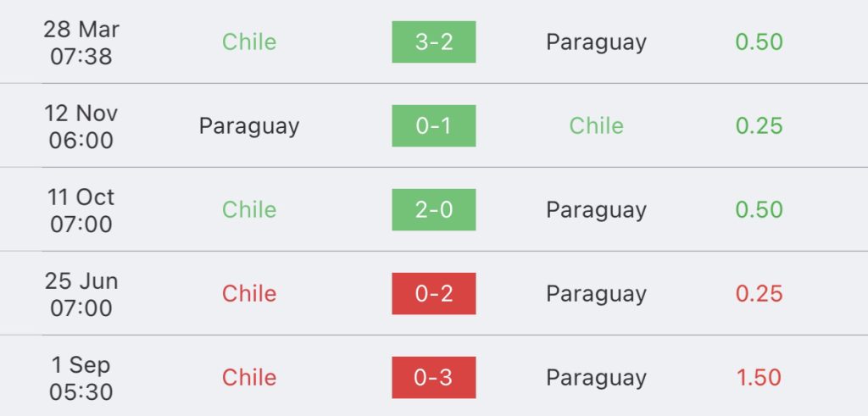
Task: Select green Chile away team in the 12 Nov match
Action: click(x=596, y=125)
